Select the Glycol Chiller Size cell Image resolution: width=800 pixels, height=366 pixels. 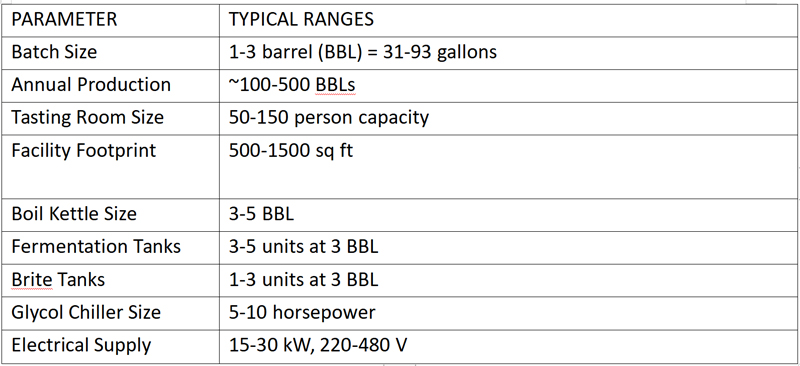(x=110, y=312)
